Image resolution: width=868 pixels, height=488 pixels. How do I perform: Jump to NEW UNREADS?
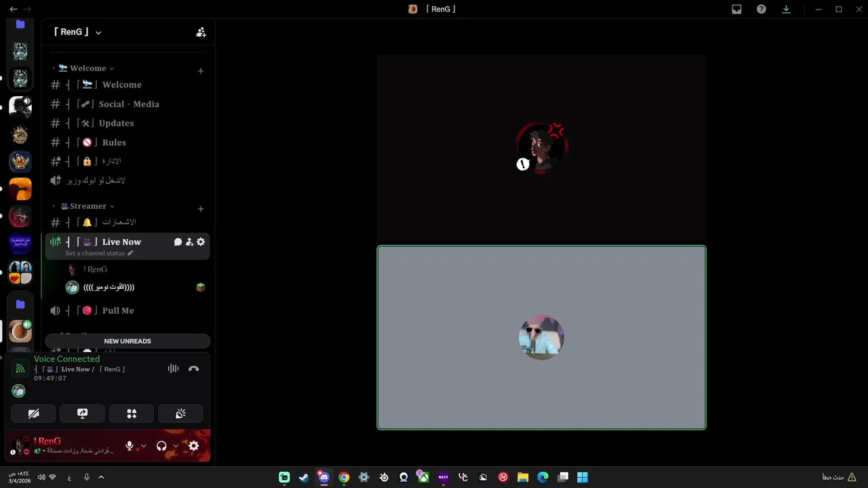tap(127, 341)
